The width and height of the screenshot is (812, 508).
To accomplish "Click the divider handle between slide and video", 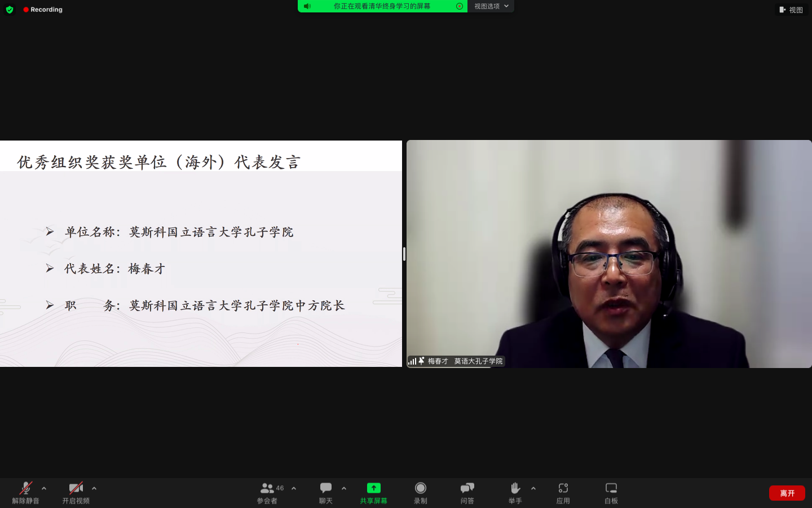I will (404, 254).
